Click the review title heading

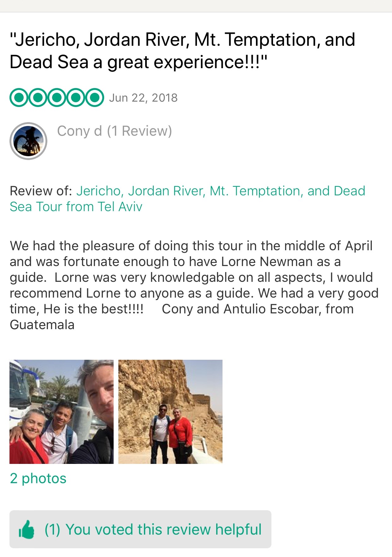point(182,51)
